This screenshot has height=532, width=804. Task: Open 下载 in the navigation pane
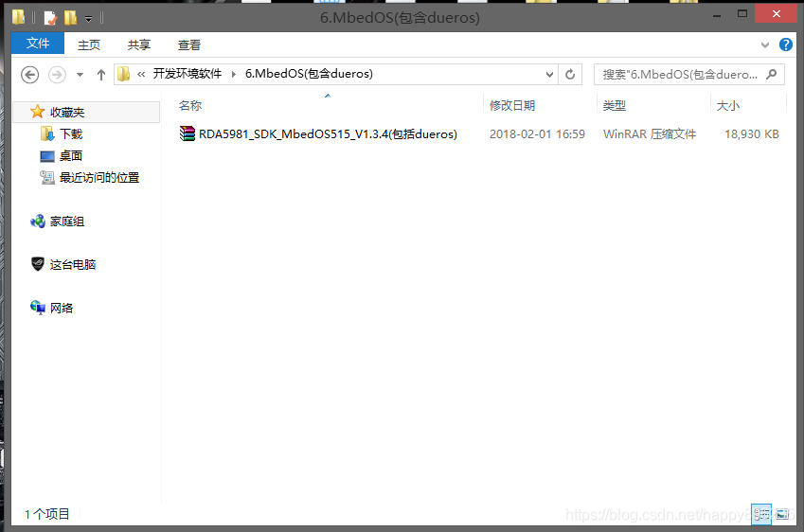pos(71,133)
